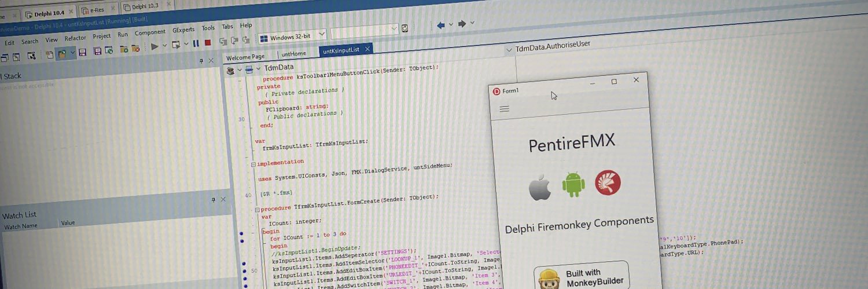Click the Watch Name column header

click(21, 226)
